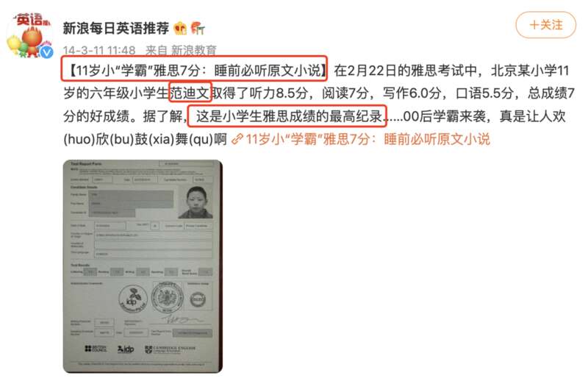Viewport: 588px width, 381px height.
Task: Click the chain link icon before article link
Action: pyautogui.click(x=237, y=139)
